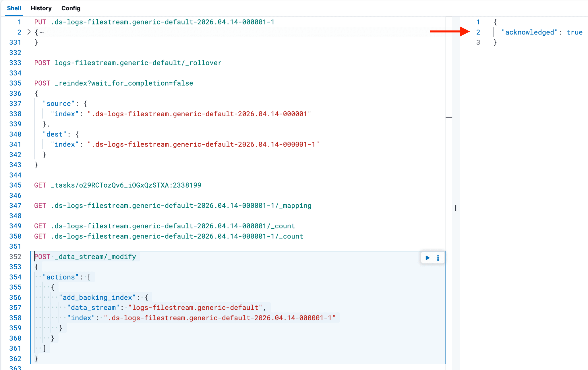Click the GET _mapping request line
The height and width of the screenshot is (370, 588).
[x=173, y=206]
